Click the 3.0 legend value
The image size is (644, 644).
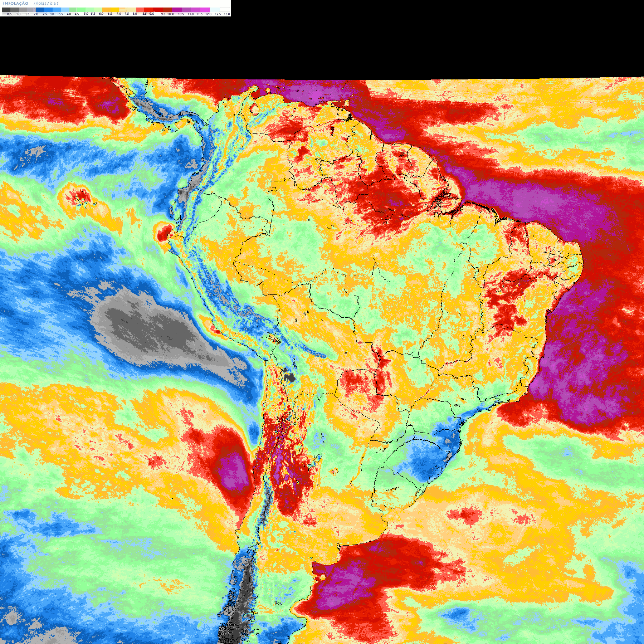point(52,14)
